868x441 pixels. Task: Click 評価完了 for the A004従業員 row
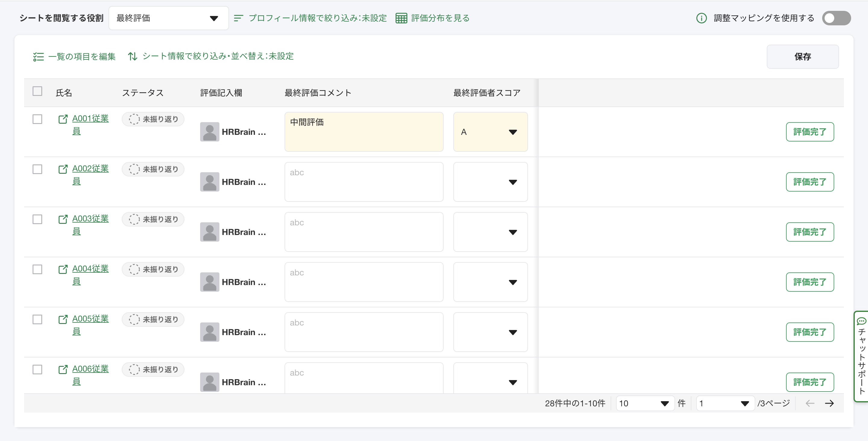[x=809, y=282]
